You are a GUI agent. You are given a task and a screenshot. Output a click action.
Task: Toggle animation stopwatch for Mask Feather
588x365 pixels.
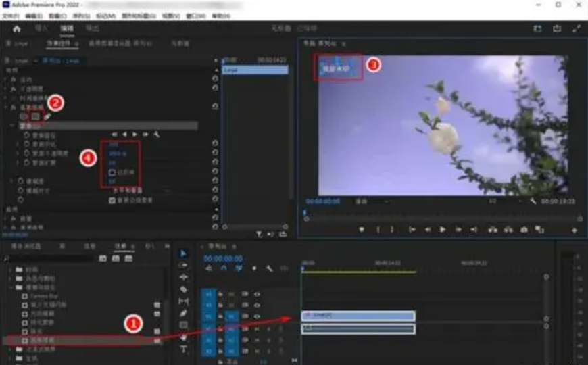(x=27, y=144)
